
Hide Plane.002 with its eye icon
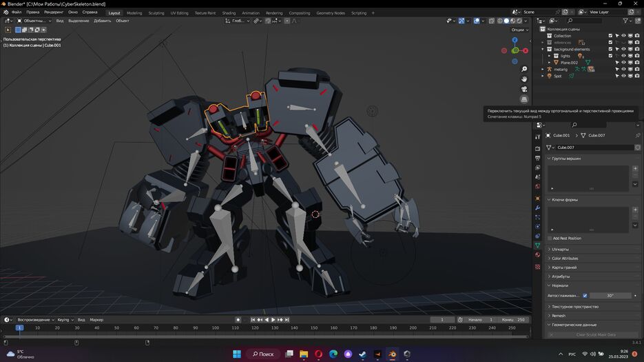[x=623, y=63]
